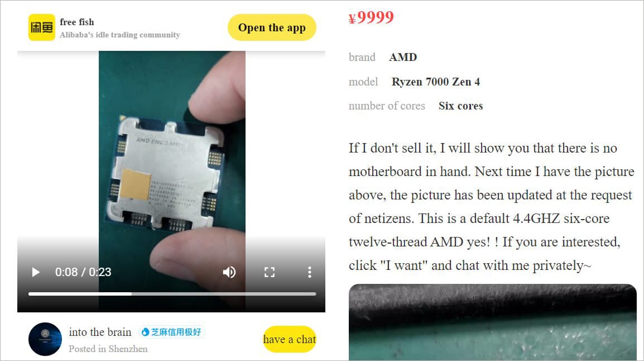Mute the video with speaker icon
644x361 pixels.
229,272
